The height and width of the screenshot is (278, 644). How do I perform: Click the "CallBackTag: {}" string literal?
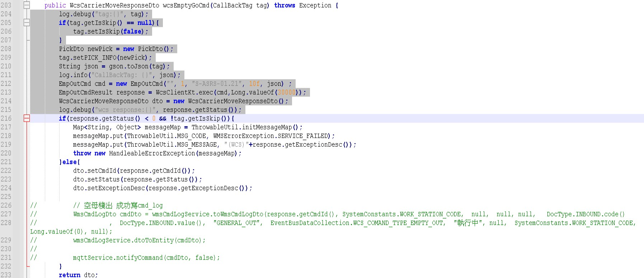pos(123,75)
